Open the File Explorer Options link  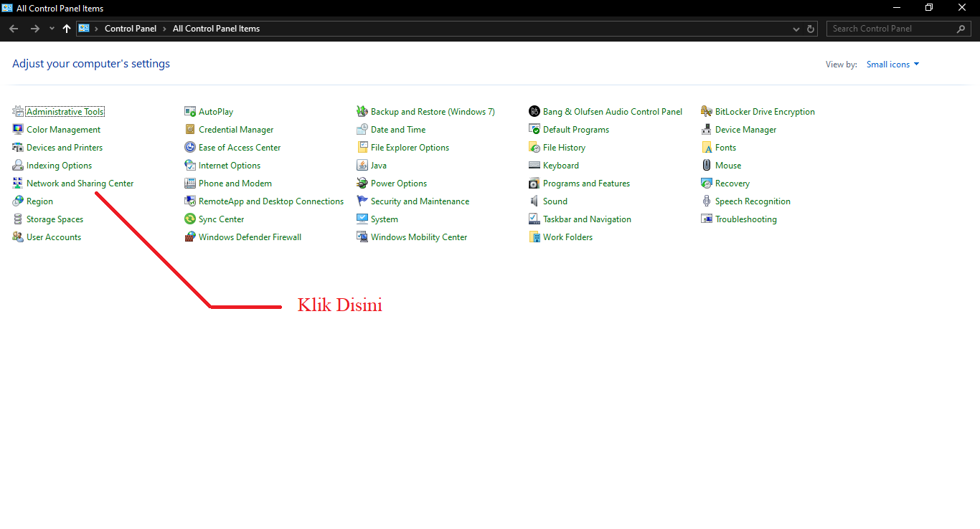pyautogui.click(x=410, y=148)
